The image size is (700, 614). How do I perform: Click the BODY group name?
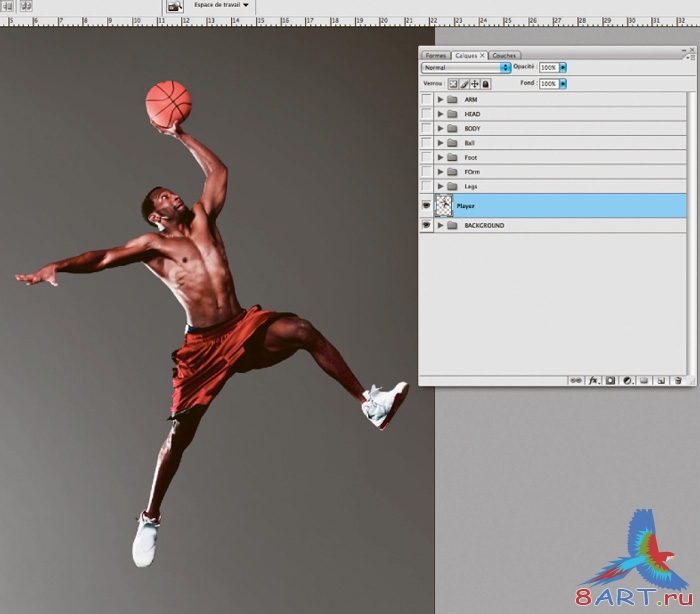click(x=472, y=129)
